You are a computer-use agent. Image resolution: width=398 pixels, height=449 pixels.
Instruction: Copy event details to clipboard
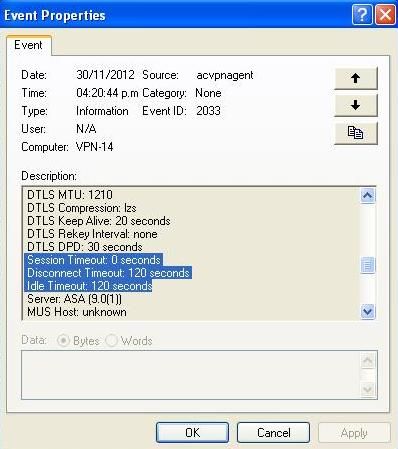click(x=356, y=133)
